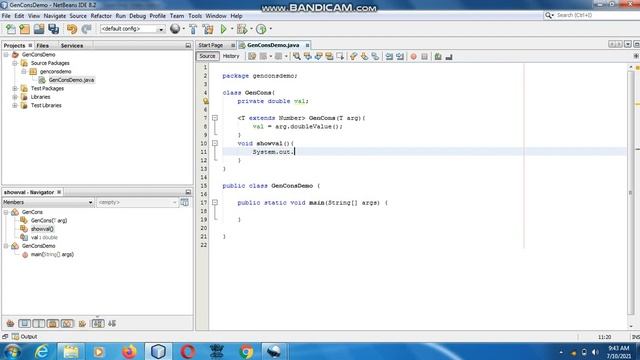Switch editor to History view
Screen dimensions: 640x360
pyautogui.click(x=231, y=56)
